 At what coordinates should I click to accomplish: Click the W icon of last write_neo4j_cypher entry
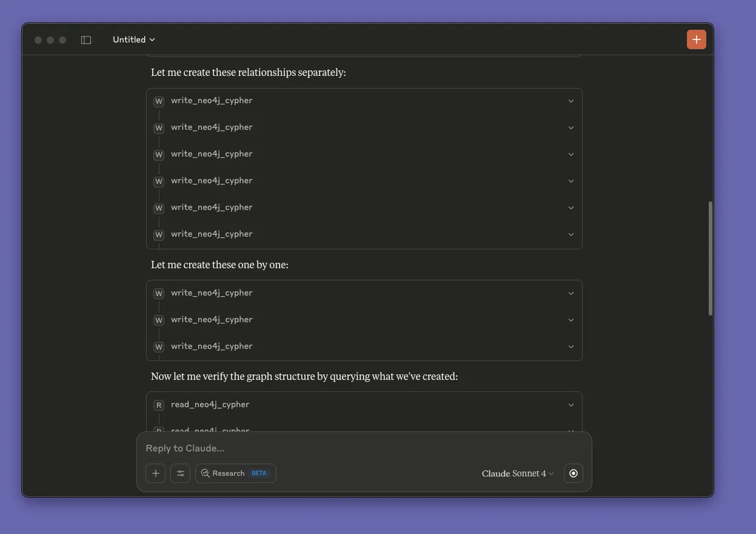[x=159, y=347]
